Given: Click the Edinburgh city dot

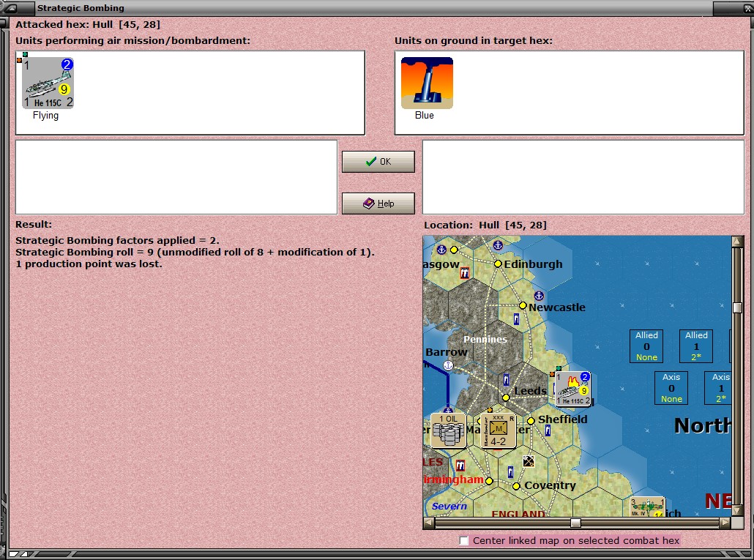Looking at the screenshot, I should pyautogui.click(x=498, y=264).
